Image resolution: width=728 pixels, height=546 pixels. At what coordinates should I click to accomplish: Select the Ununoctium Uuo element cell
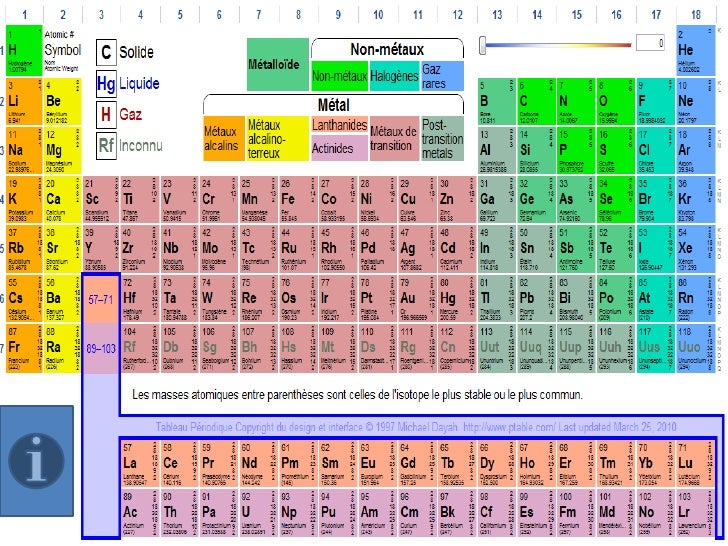pyautogui.click(x=696, y=348)
